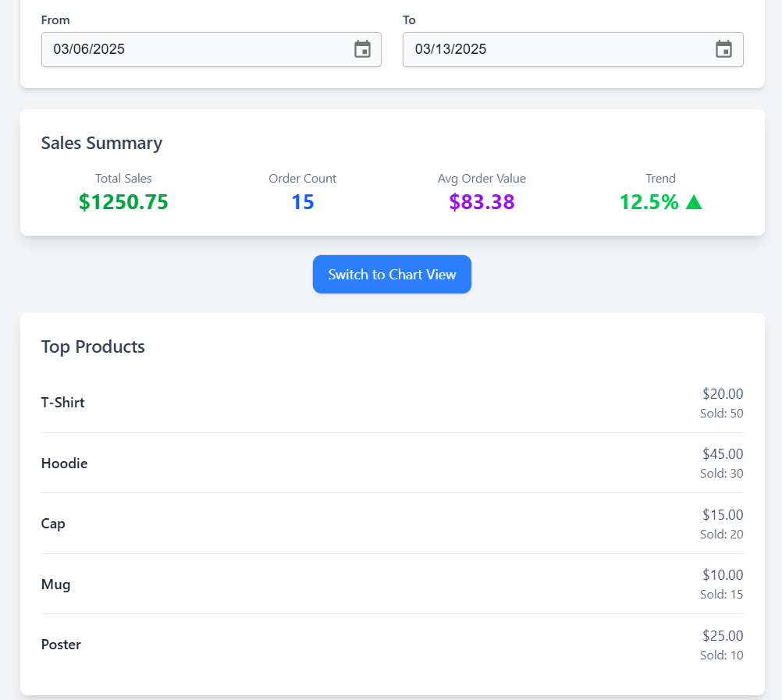Select the Mug product name
This screenshot has height=700, width=782.
click(55, 585)
